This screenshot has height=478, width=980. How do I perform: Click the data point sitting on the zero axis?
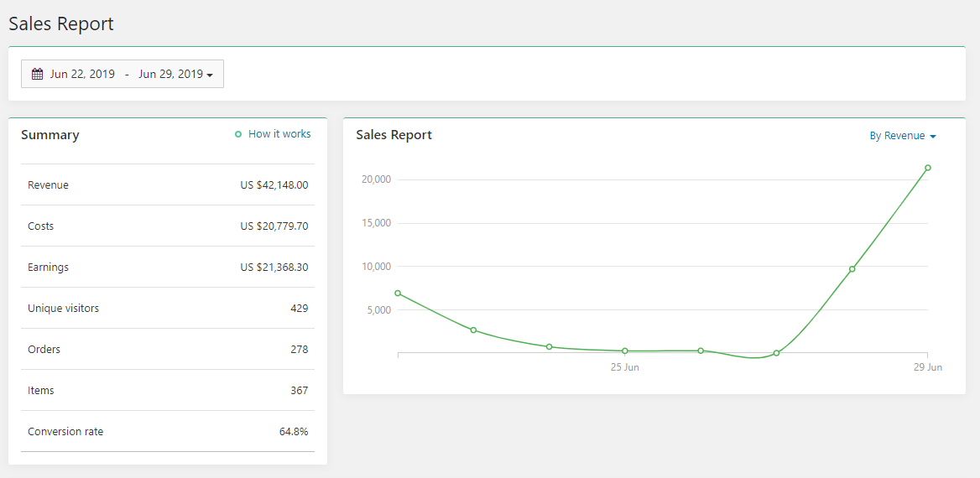point(776,353)
